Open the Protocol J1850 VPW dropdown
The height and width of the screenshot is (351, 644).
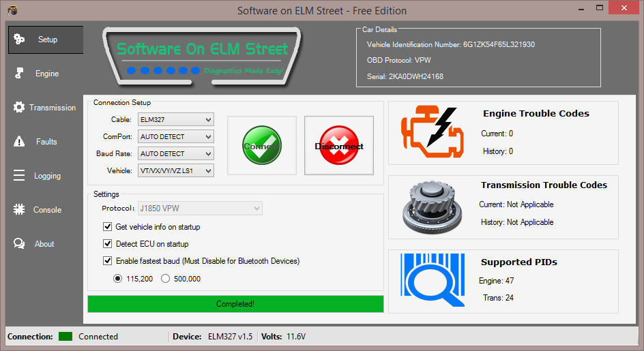(x=200, y=208)
